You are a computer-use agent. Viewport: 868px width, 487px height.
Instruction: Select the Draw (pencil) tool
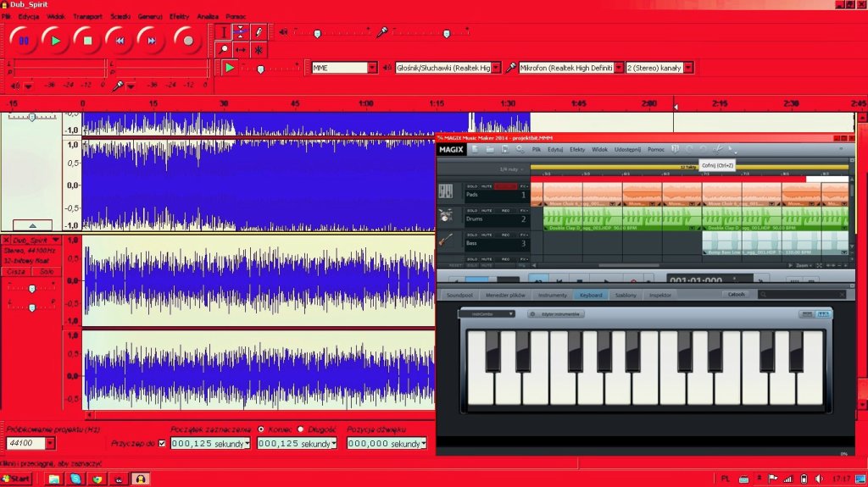(259, 32)
